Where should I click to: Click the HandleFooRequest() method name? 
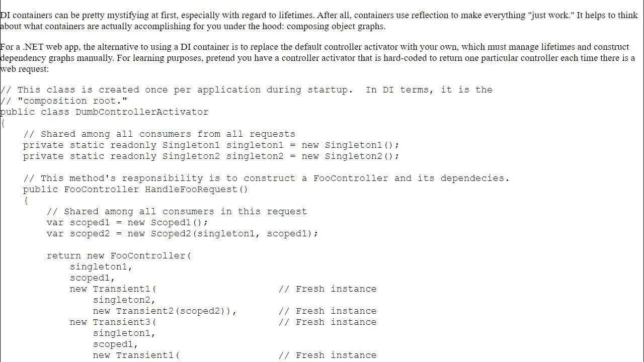[197, 189]
